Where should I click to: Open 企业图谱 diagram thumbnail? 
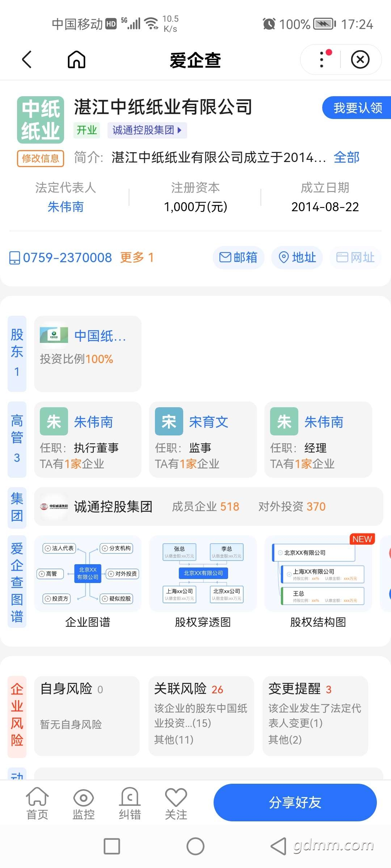(x=88, y=574)
